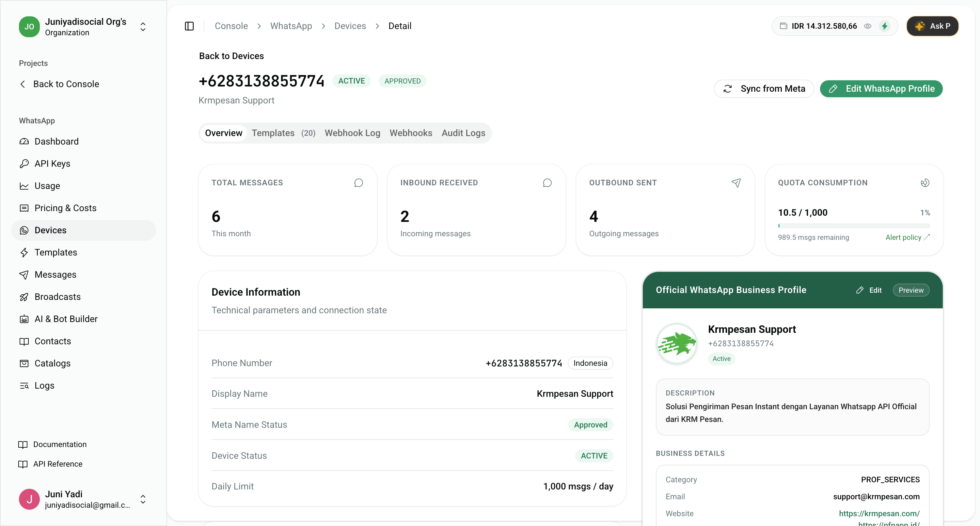This screenshot has width=980, height=526.
Task: Open Dashboard in the sidebar
Action: click(83, 141)
